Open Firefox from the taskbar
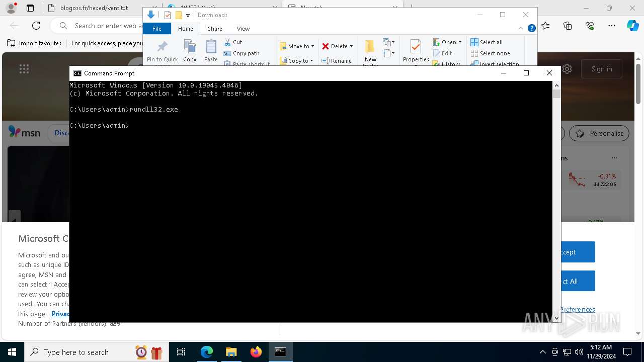This screenshot has height=362, width=644. click(256, 352)
